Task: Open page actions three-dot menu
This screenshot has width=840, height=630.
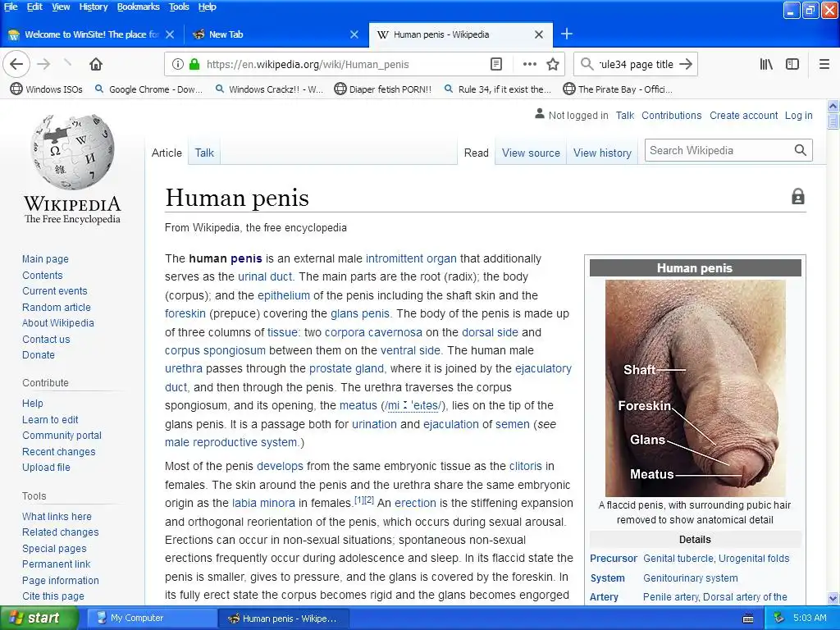Action: [x=529, y=64]
